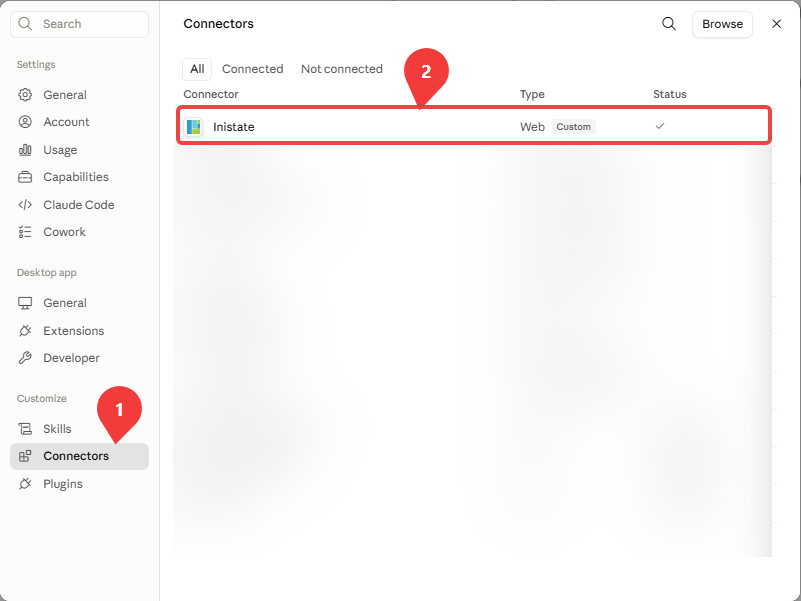The width and height of the screenshot is (801, 601).
Task: Switch to the Not connected tab
Action: 342,69
